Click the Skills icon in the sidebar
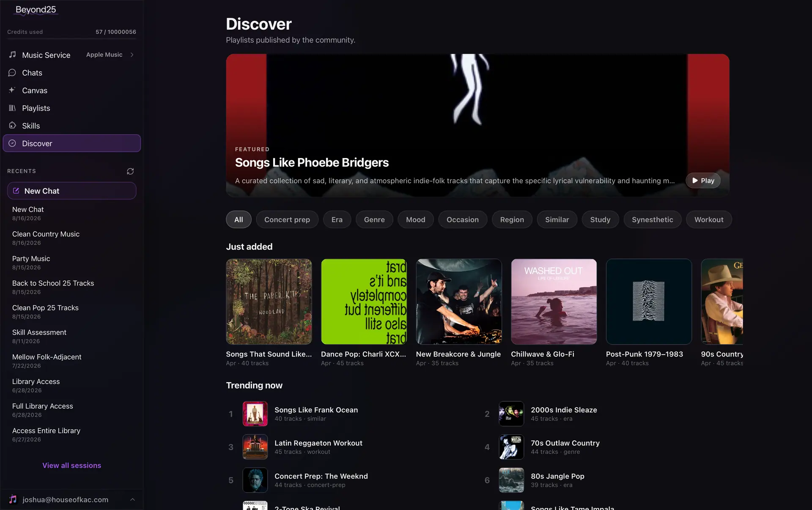 point(12,126)
